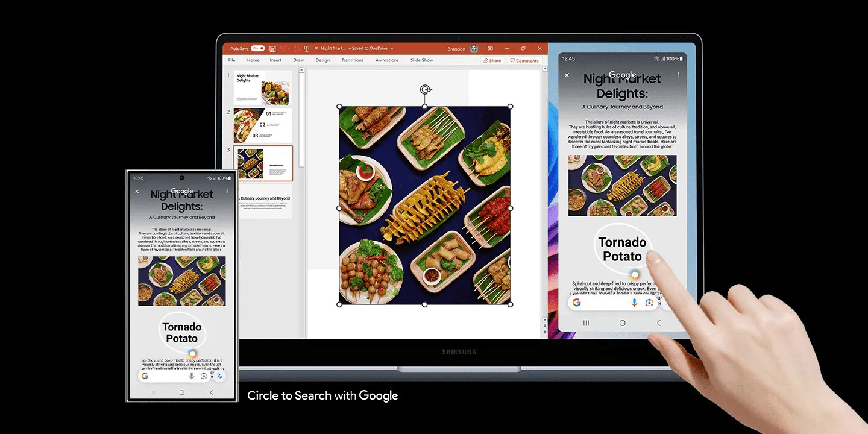This screenshot has width=868, height=434.
Task: Open the undo history dropdown arrow
Action: pos(289,49)
